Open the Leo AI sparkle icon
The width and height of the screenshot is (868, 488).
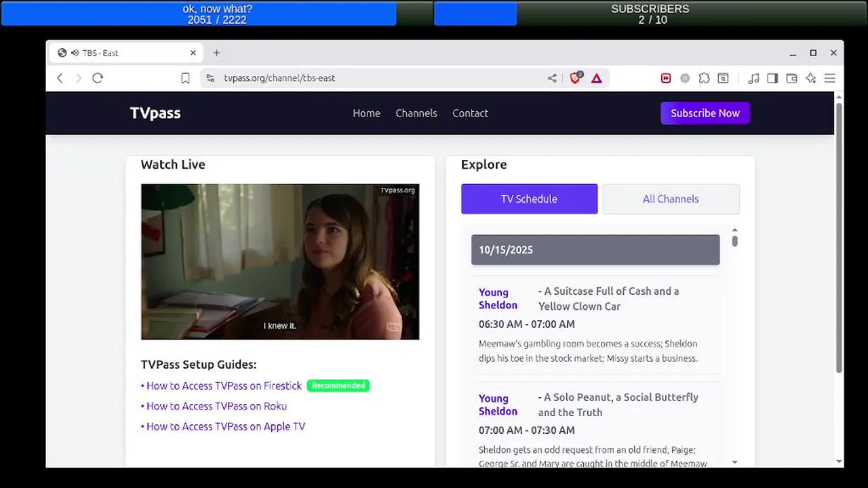point(810,79)
